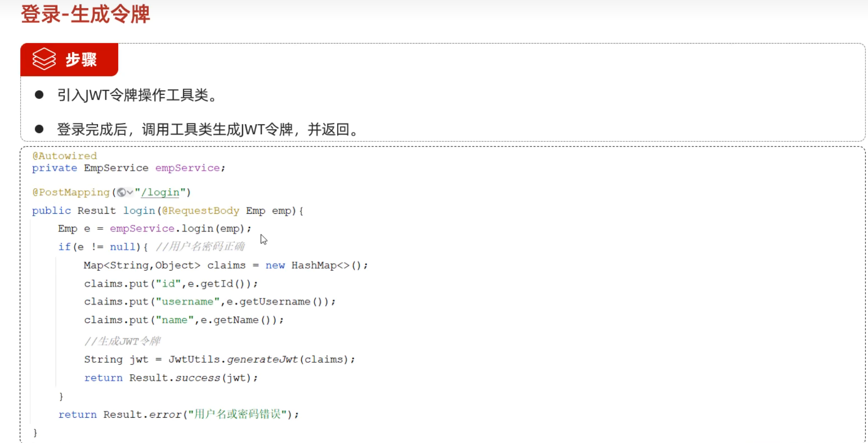Click line claims.put("id",e.getId())
Image resolution: width=868 pixels, height=443 pixels.
tap(171, 284)
